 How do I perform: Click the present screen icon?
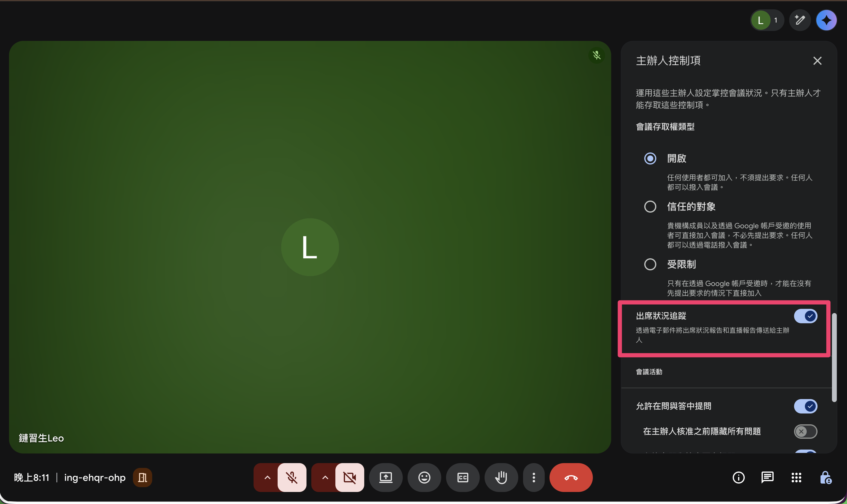tap(386, 478)
